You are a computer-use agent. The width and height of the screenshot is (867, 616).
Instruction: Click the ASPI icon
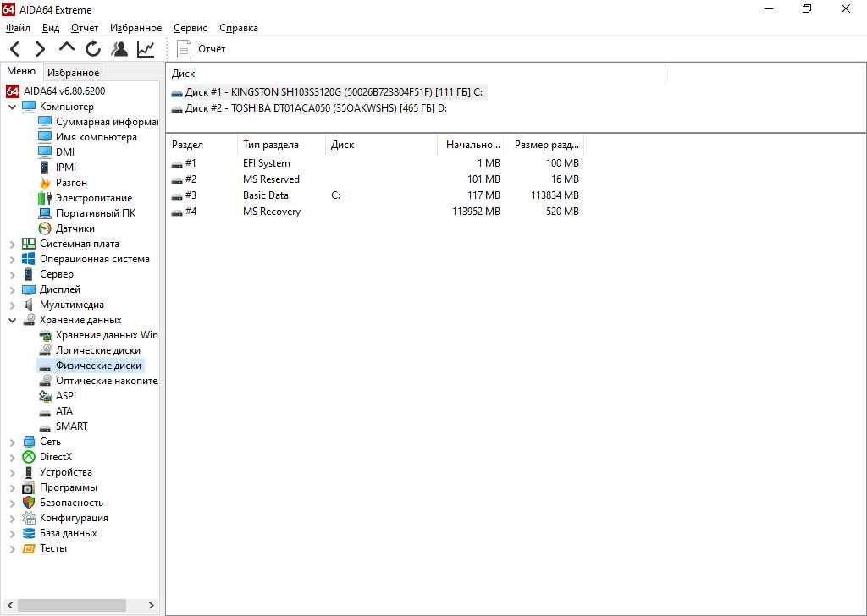coord(45,396)
